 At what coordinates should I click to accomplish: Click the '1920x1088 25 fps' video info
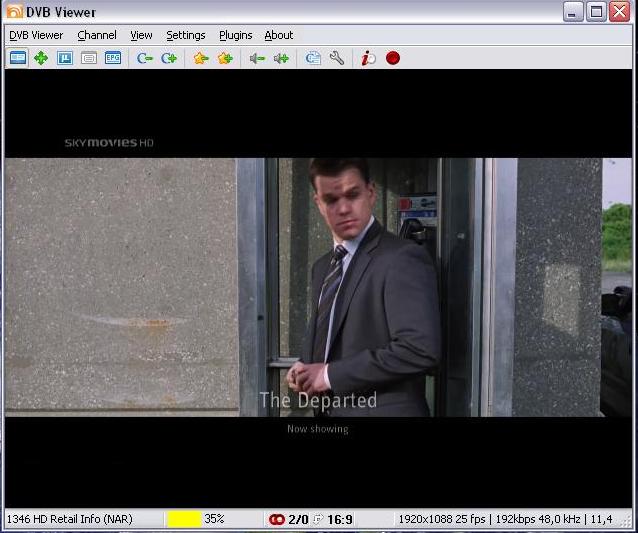tap(442, 519)
